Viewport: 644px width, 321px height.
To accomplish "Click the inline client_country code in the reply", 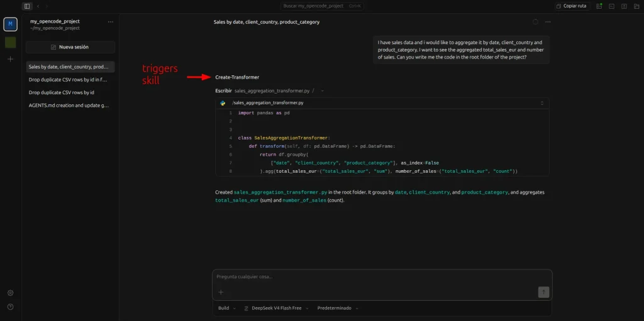I will pos(429,192).
